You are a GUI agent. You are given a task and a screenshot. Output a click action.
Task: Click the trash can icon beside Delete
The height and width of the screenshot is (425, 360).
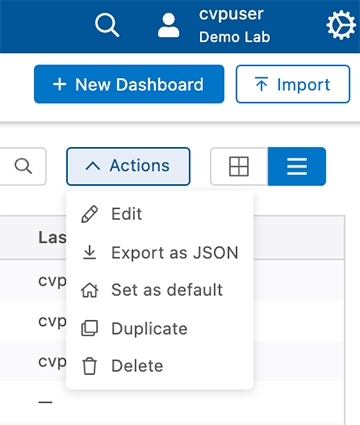pyautogui.click(x=90, y=366)
